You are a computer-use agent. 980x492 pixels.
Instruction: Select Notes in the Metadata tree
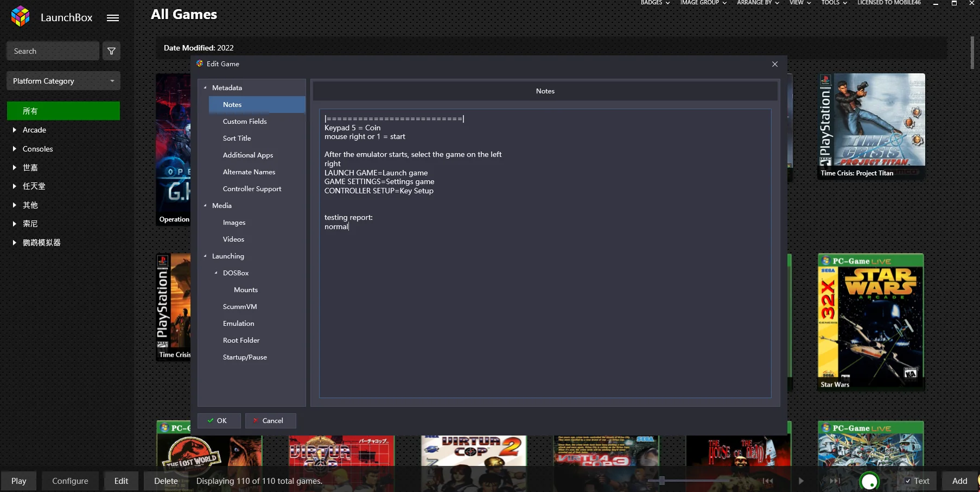[257, 105]
